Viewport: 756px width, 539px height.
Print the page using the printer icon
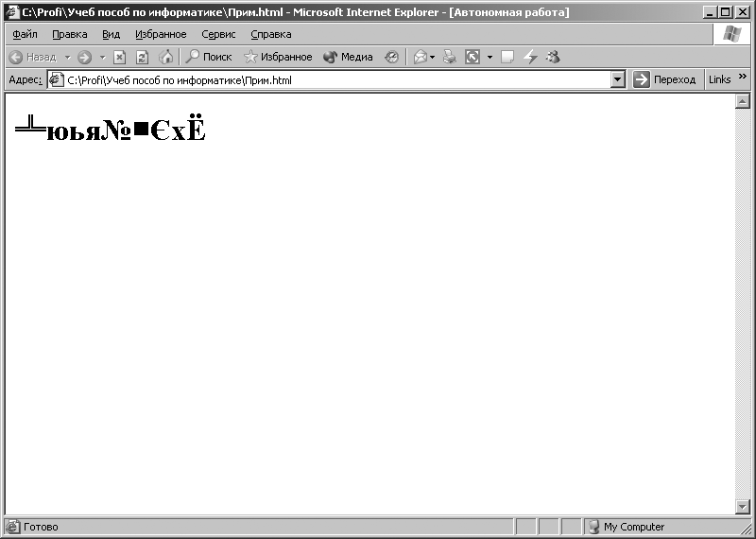tap(450, 57)
